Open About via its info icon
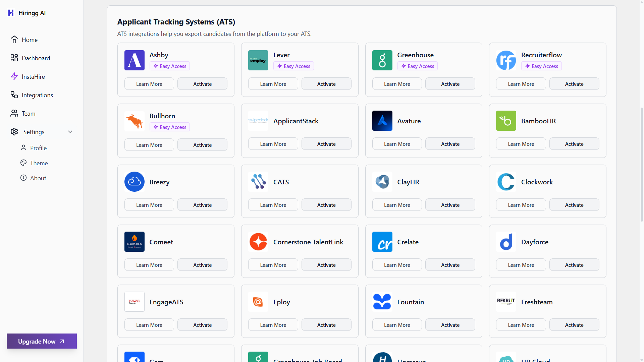Screen dimensions: 644x362 pyautogui.click(x=23, y=178)
